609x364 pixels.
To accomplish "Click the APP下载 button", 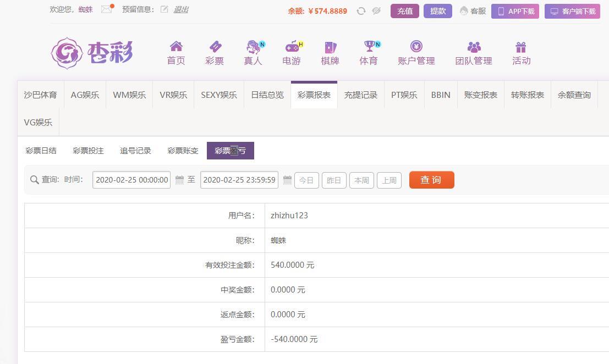I will pyautogui.click(x=515, y=11).
